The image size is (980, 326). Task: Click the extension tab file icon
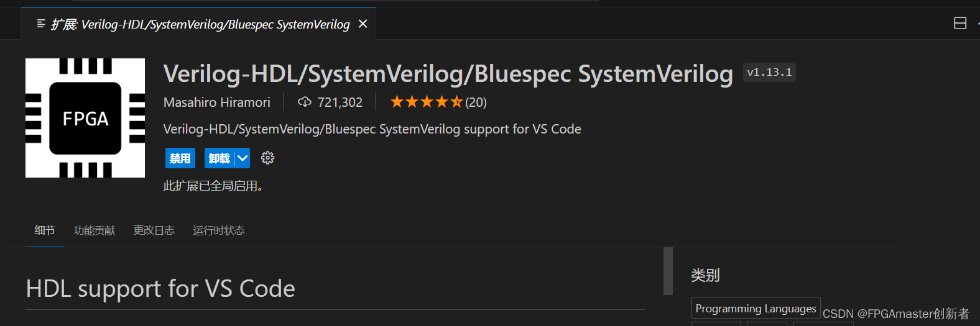point(41,24)
